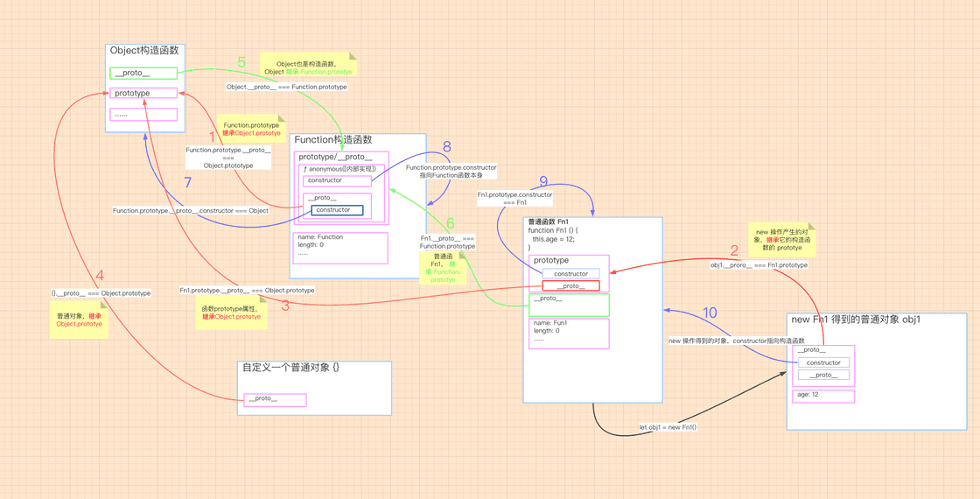Select label 'let obj1 = new Fn1()'
The image size is (980, 499).
668,427
